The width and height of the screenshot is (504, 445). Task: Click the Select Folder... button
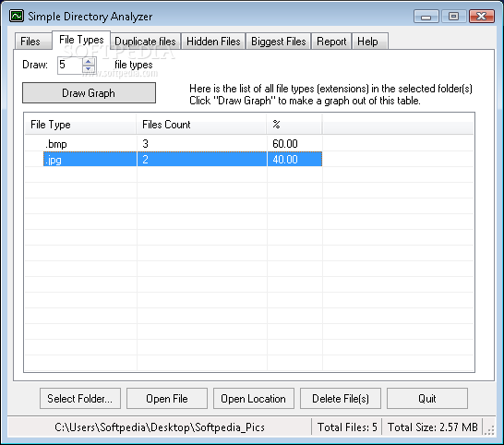[x=80, y=399]
